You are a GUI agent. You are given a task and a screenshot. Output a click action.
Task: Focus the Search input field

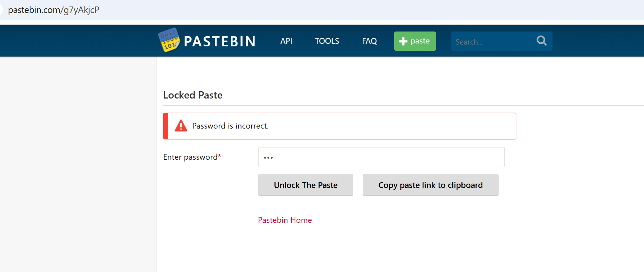click(492, 41)
